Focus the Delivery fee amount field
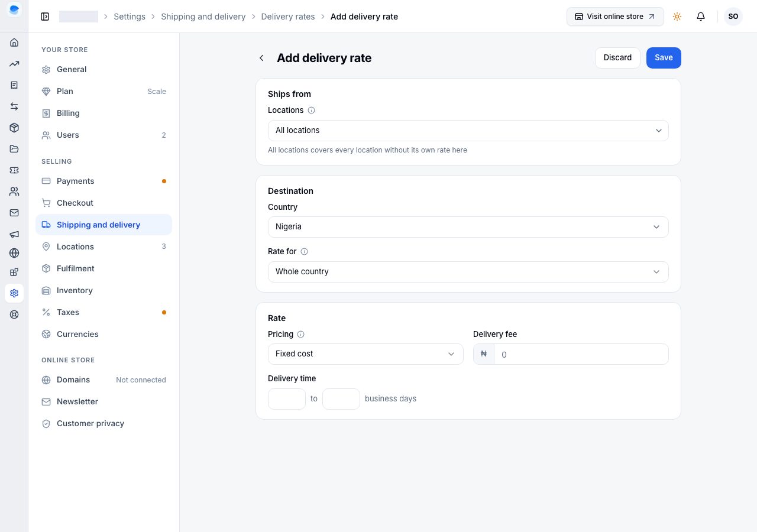Screen dimensions: 757x532 (x=581, y=354)
